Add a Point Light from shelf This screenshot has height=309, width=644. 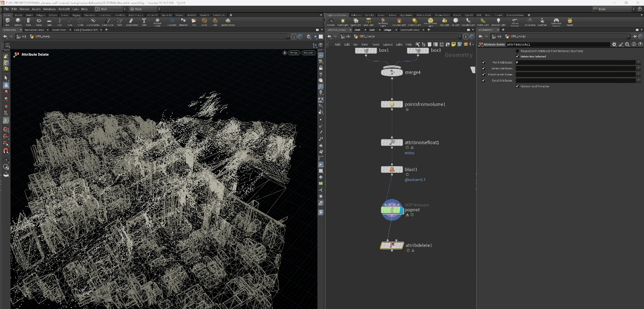tap(343, 21)
